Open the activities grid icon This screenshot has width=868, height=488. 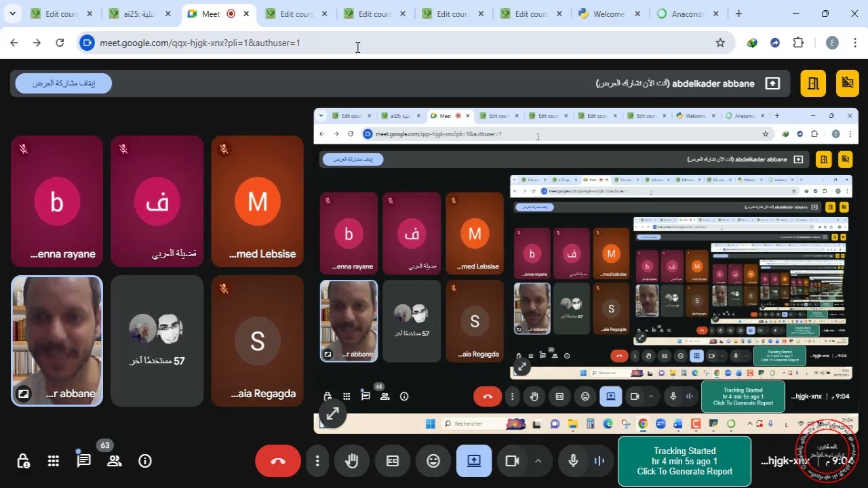tap(54, 461)
